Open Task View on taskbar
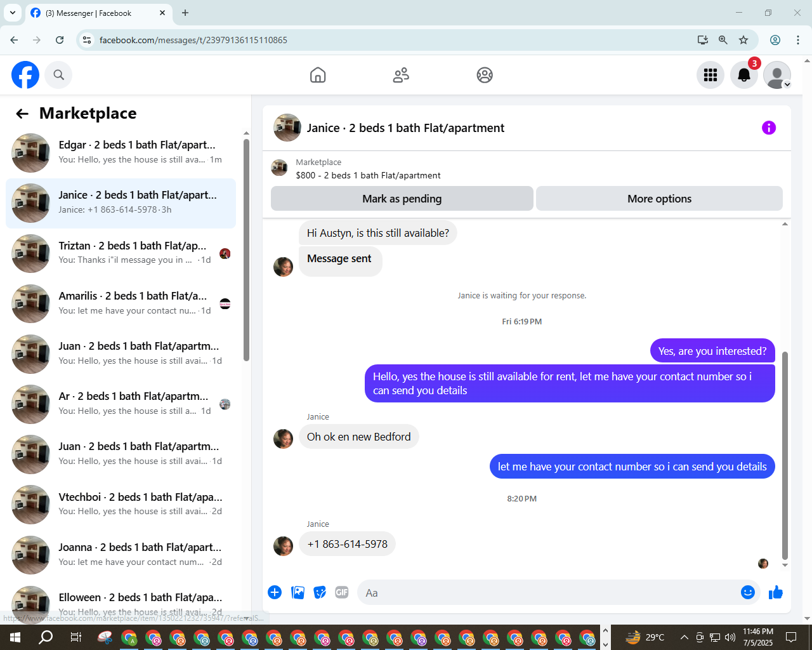 tap(76, 637)
